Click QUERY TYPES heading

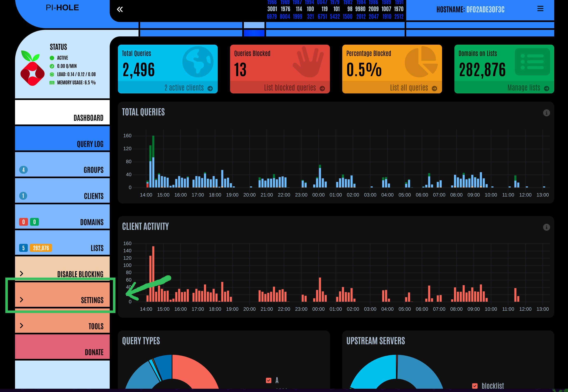(x=141, y=341)
